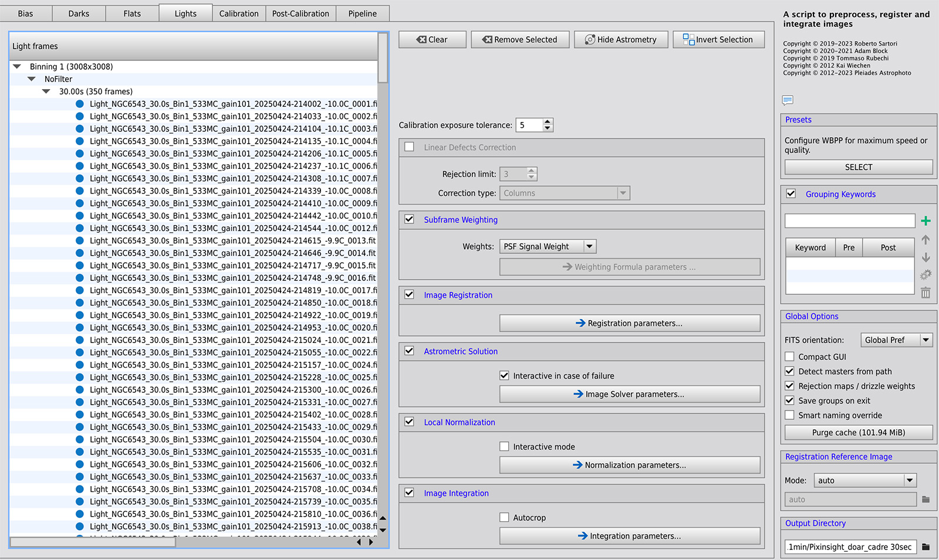Click blue dot icon of frame 0001
The image size is (939, 560).
click(x=80, y=104)
